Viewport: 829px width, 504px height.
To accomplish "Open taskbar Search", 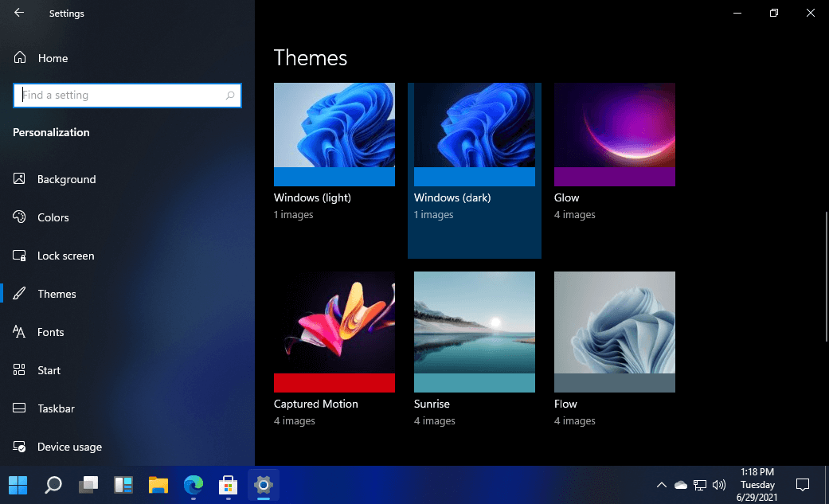I will [x=53, y=484].
